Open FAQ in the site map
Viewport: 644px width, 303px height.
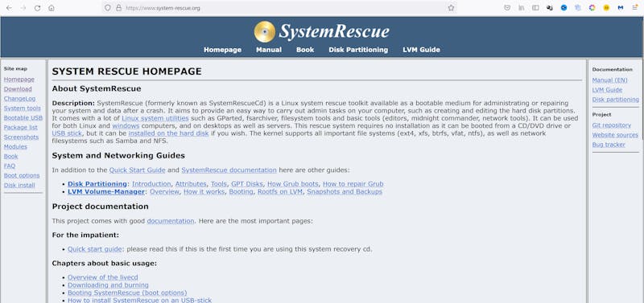[x=10, y=166]
